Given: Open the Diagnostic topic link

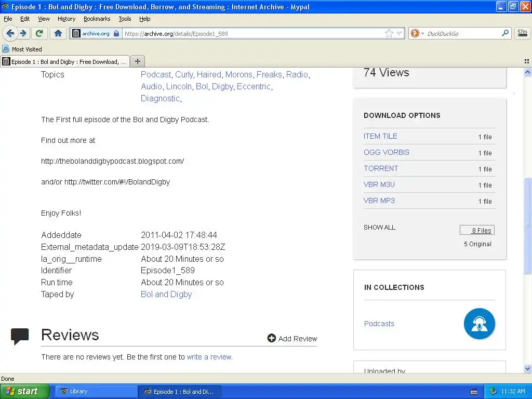Looking at the screenshot, I should pos(160,98).
